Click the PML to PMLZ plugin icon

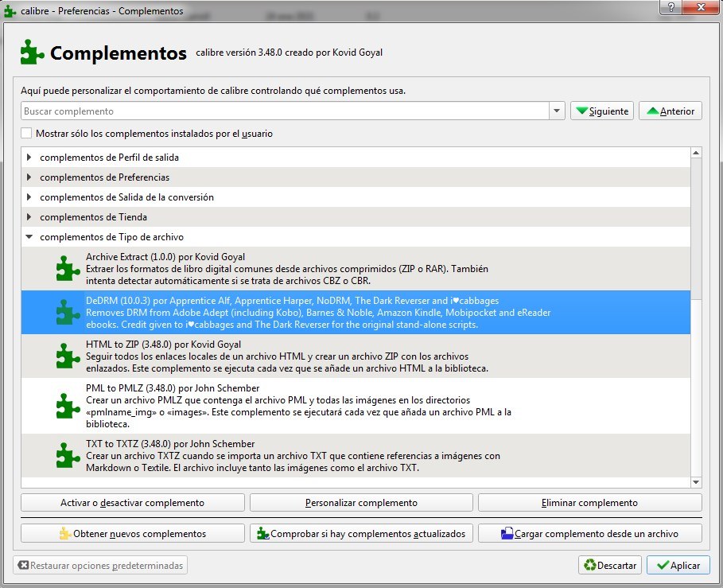click(68, 406)
